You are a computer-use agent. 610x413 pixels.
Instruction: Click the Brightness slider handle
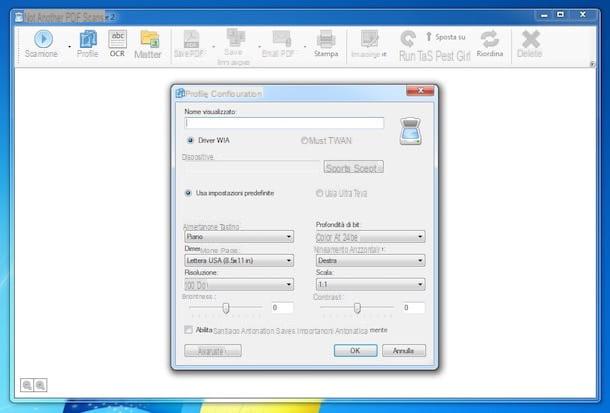[226, 308]
